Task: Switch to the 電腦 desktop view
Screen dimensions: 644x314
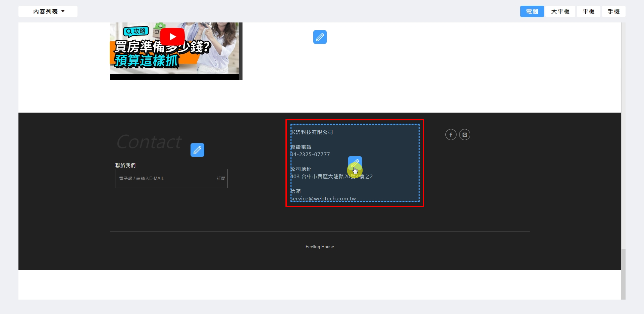Action: 532,11
